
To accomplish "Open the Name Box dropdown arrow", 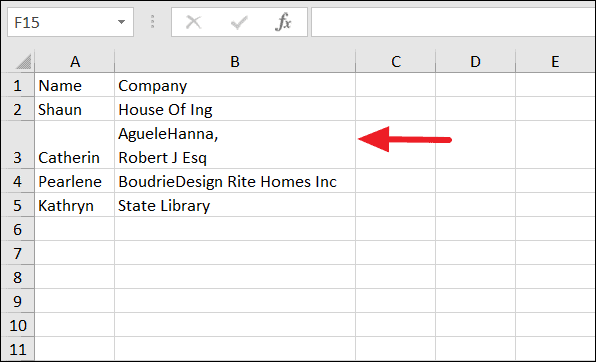I will pos(121,22).
